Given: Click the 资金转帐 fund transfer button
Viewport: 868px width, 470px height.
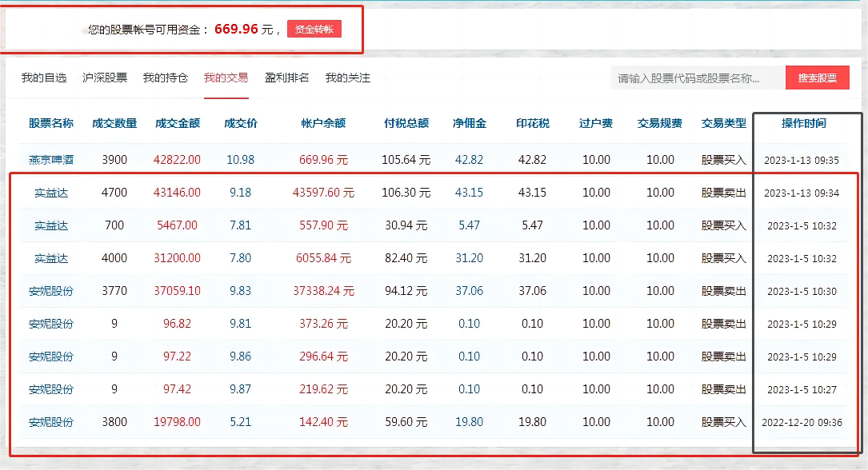Looking at the screenshot, I should (314, 29).
